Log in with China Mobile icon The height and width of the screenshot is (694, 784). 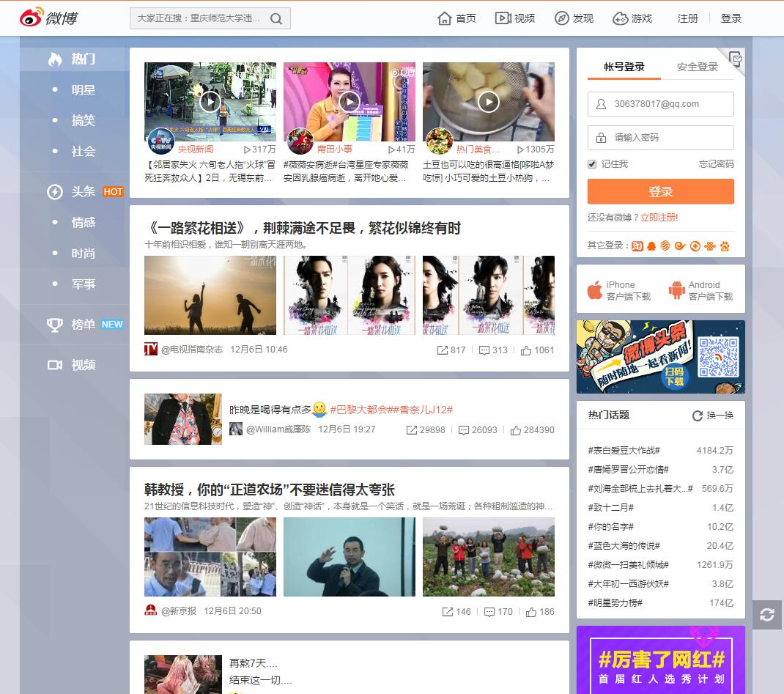click(x=665, y=246)
